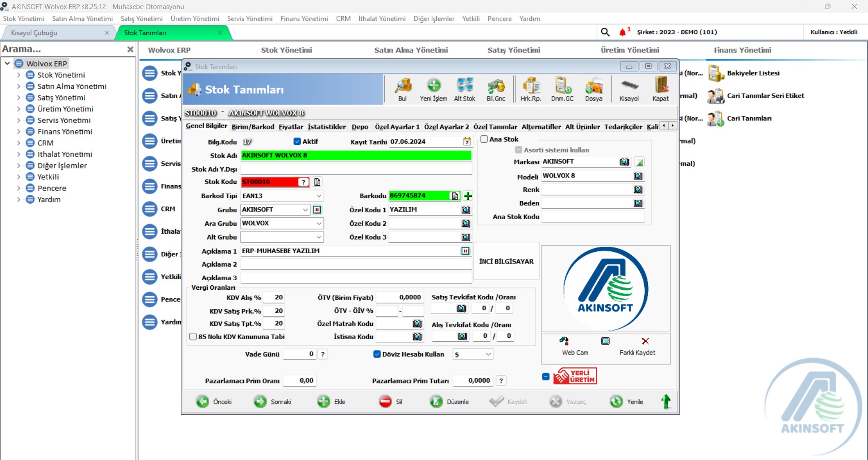
Task: Switch to the Fiyatlar tab
Action: (291, 127)
